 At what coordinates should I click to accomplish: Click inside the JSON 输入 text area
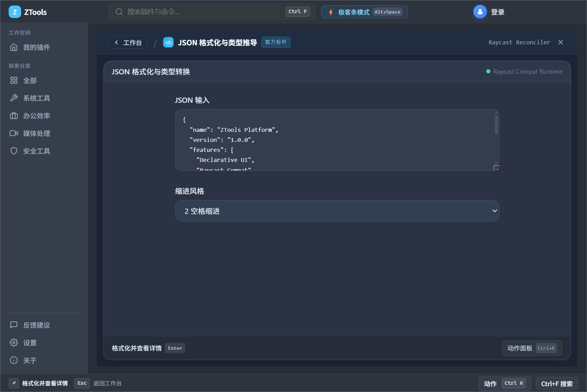(x=337, y=140)
